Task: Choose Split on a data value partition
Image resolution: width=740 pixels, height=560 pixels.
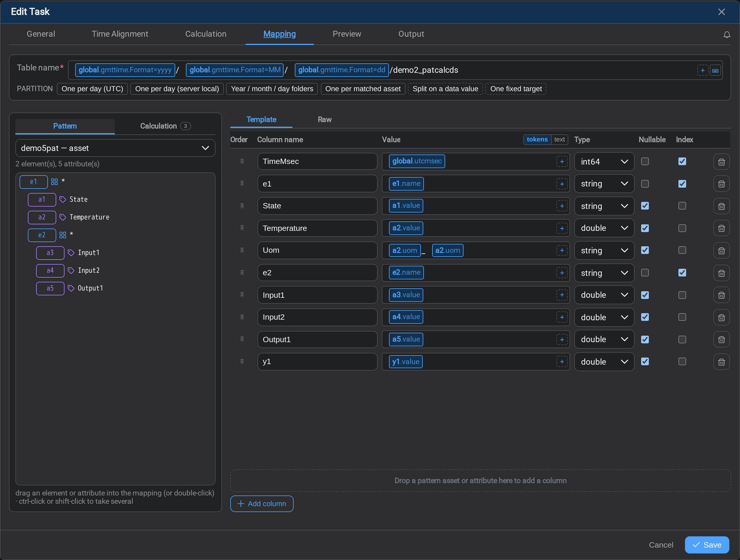Action: [445, 89]
